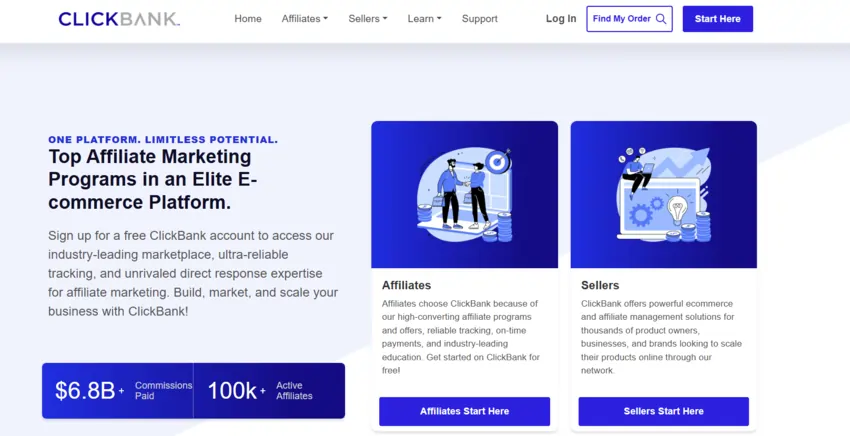The width and height of the screenshot is (850, 436).
Task: Open the Sellers card lightbulb illustration
Action: (x=663, y=194)
